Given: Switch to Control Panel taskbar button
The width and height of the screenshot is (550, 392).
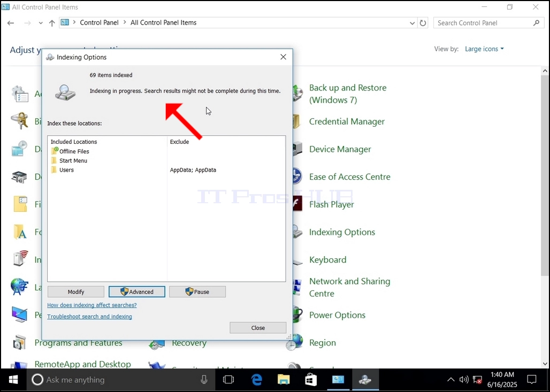Looking at the screenshot, I should click(x=338, y=380).
